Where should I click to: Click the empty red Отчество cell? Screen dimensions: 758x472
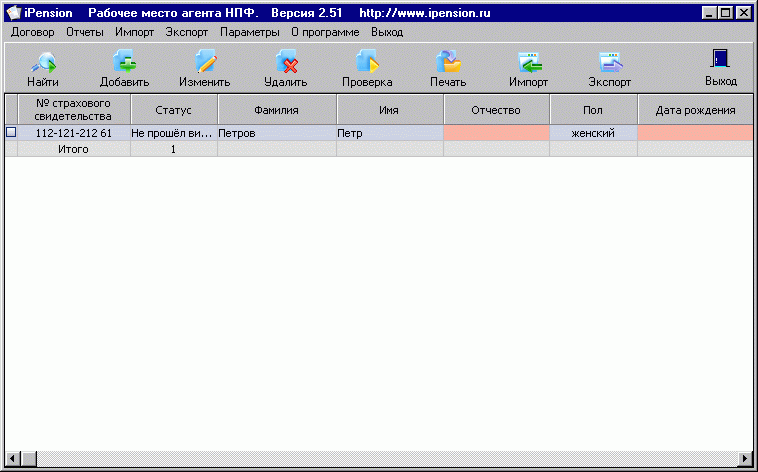(496, 133)
